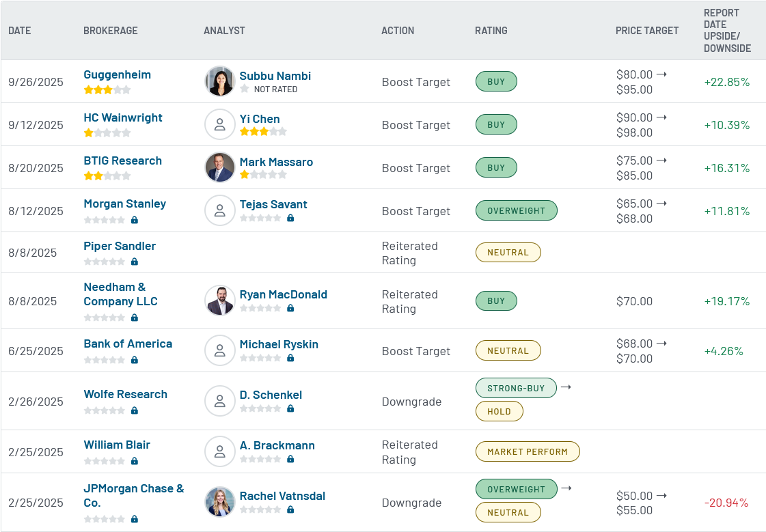The height and width of the screenshot is (532, 766).
Task: Open Subbu Nambi analyst photo
Action: pyautogui.click(x=220, y=81)
